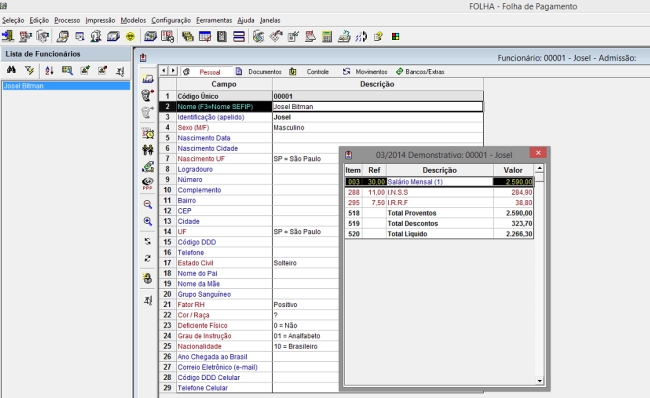Open the calculator icon in main toolbar

[327, 36]
